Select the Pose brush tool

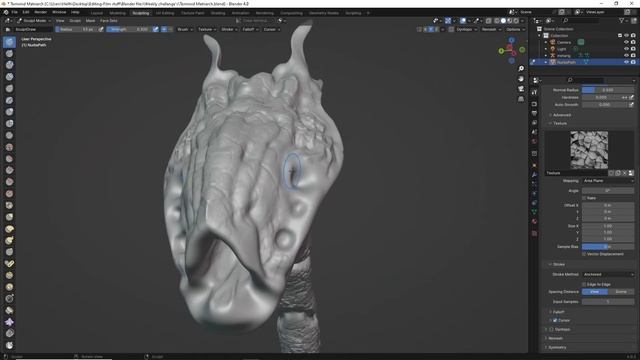click(x=9, y=264)
